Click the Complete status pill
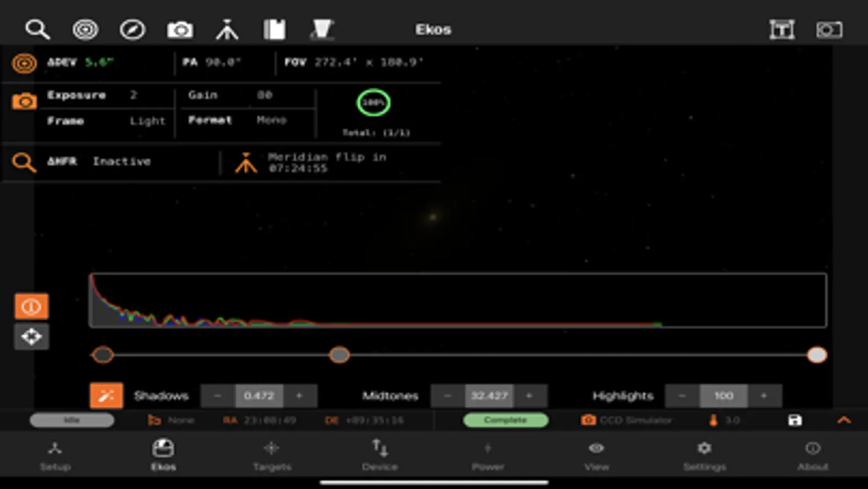This screenshot has width=868, height=489. point(505,420)
